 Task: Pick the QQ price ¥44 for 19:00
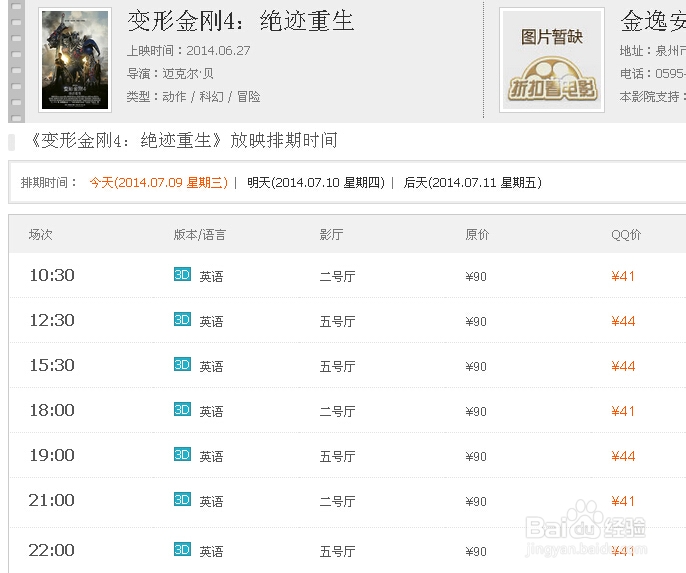pos(623,456)
